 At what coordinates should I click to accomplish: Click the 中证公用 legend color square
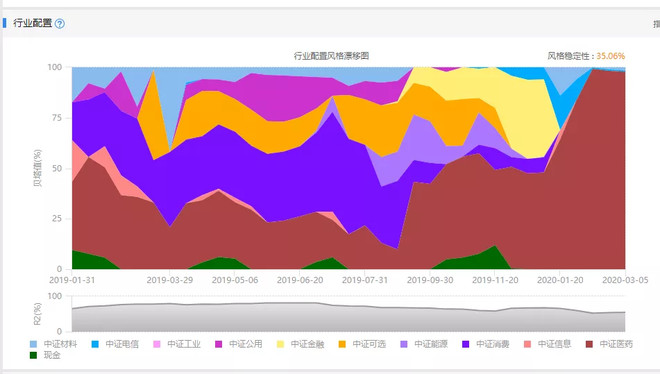(x=218, y=344)
